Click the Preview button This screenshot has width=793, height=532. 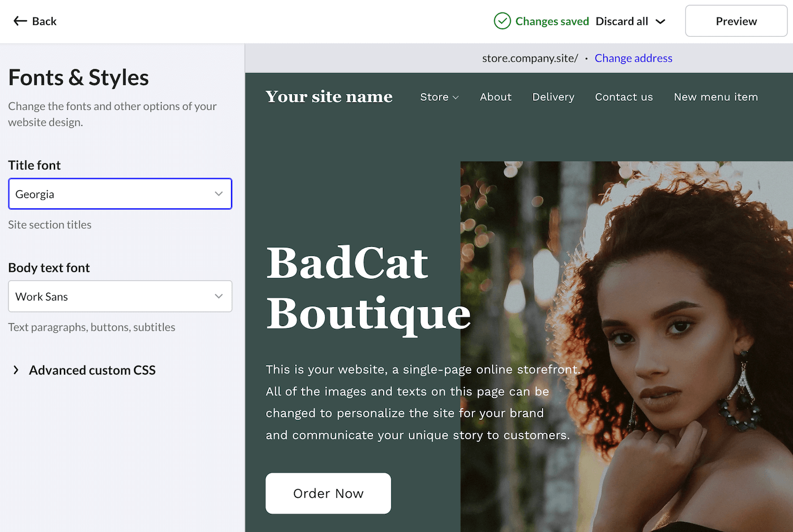736,21
